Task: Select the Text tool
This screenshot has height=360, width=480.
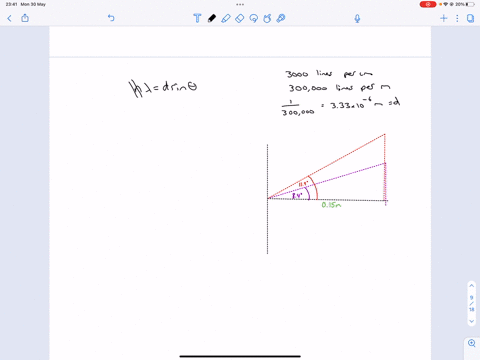Action: (197, 18)
